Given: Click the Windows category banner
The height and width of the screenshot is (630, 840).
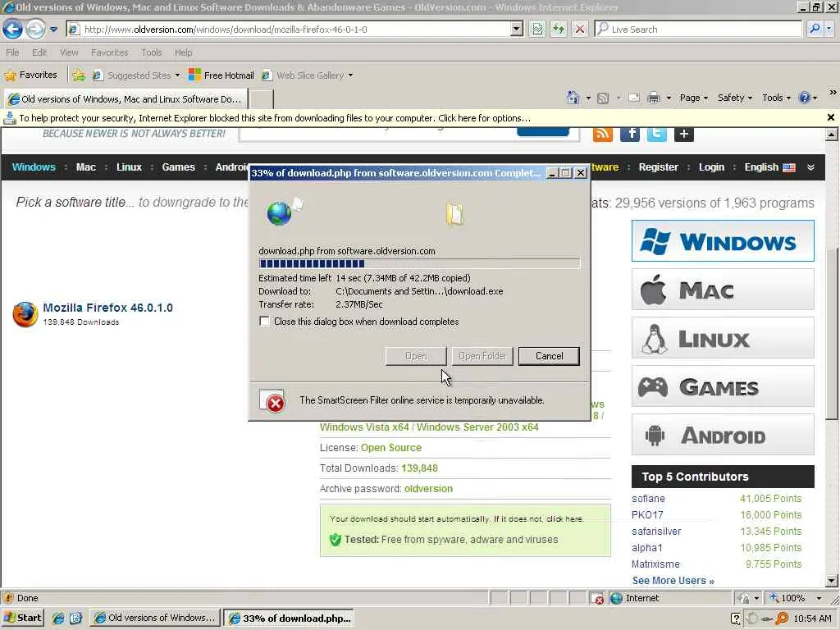Looking at the screenshot, I should 723,241.
